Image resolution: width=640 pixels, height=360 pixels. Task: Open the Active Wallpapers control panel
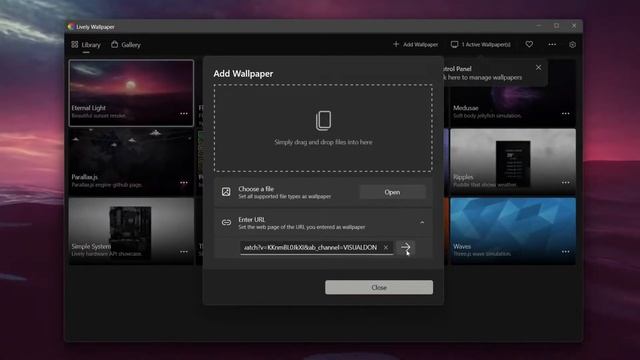click(480, 44)
